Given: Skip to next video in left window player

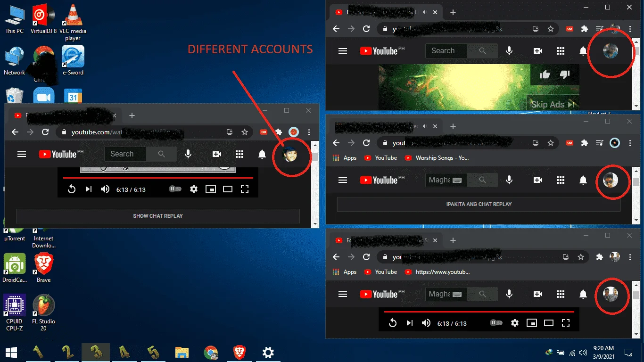Looking at the screenshot, I should pyautogui.click(x=88, y=189).
